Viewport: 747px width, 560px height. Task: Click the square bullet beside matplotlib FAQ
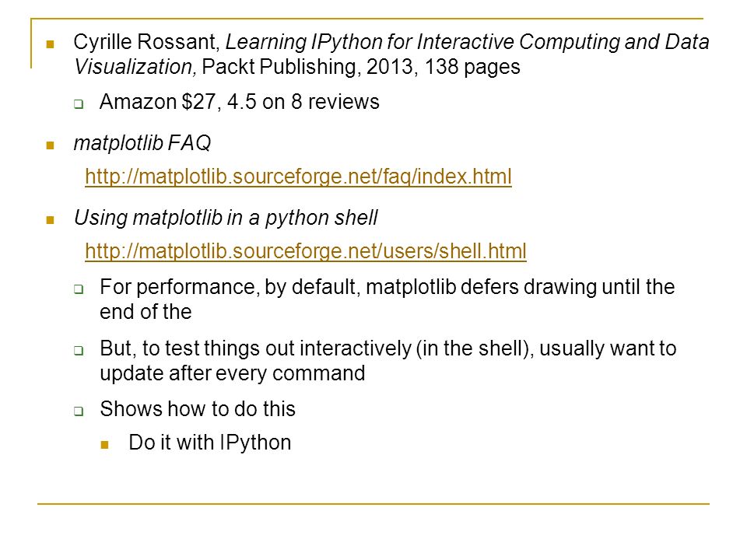tap(50, 145)
